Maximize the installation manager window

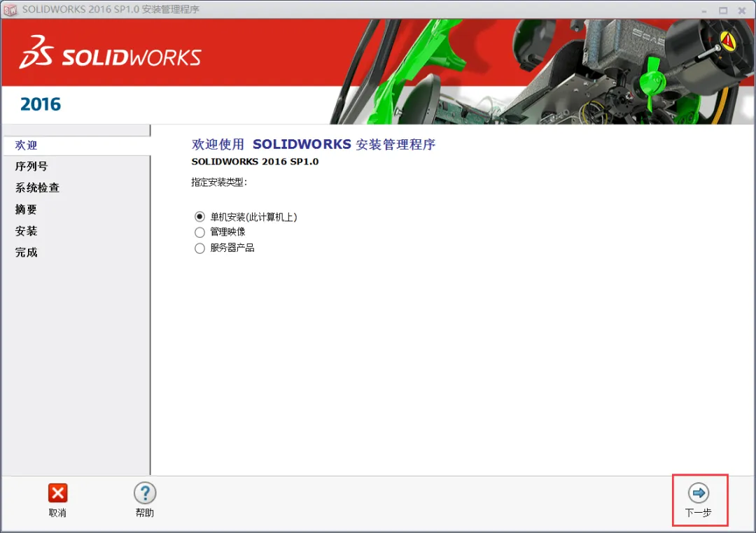723,10
